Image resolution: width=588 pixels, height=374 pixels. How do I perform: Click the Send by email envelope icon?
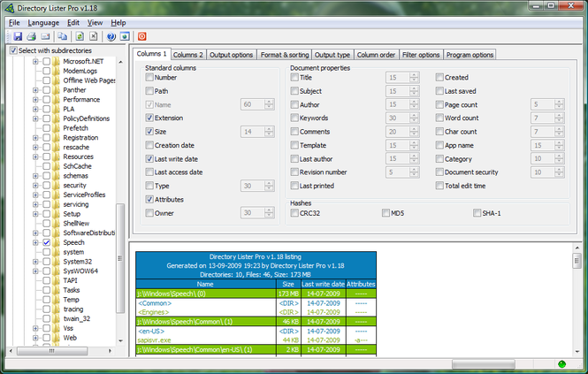45,36
